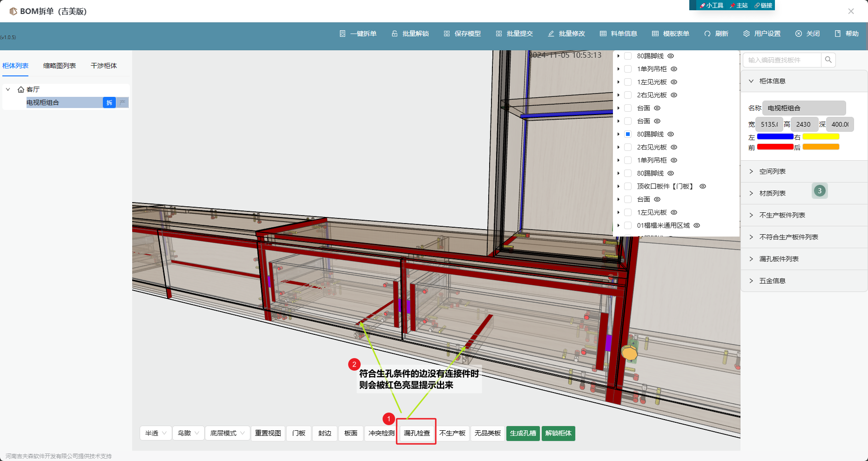
Task: Click the 批量修改 pencil icon
Action: click(551, 34)
